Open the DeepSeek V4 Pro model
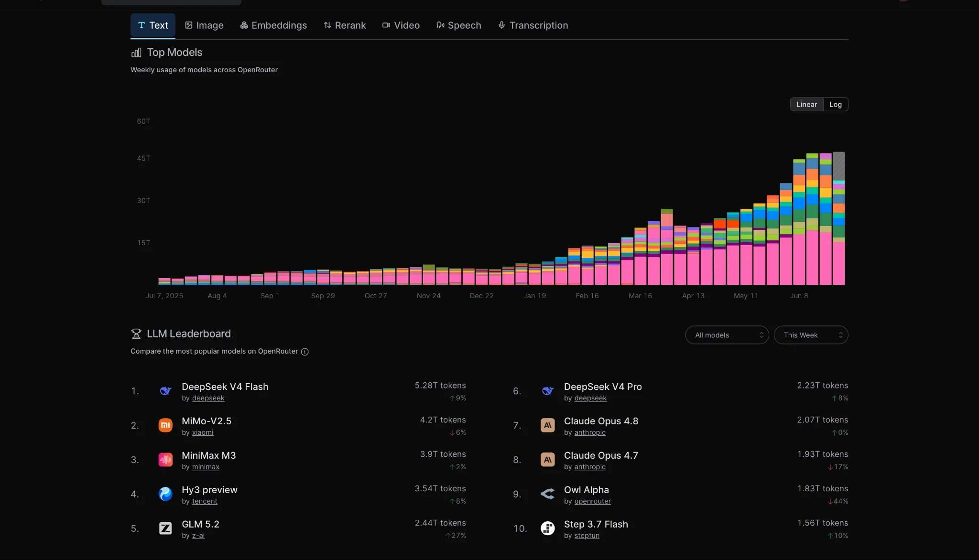 [603, 387]
